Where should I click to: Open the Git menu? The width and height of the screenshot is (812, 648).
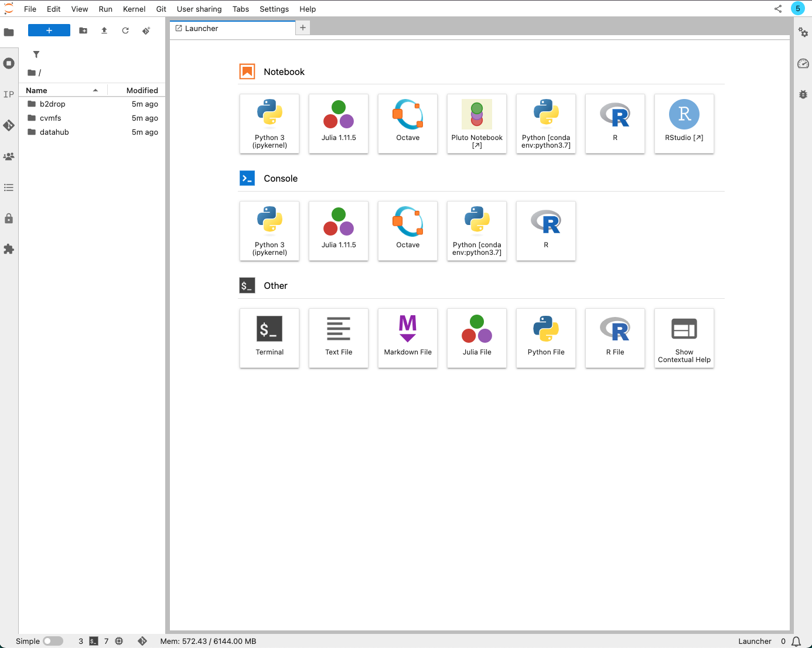click(x=161, y=9)
